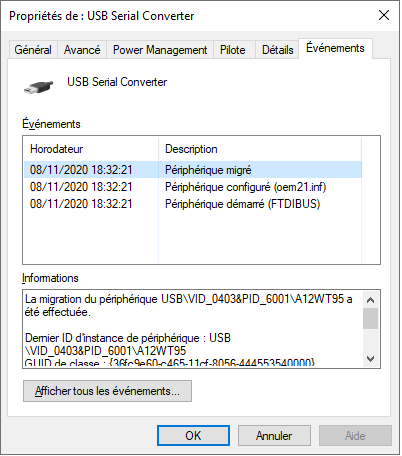Open 'Afficher tous les événements...'
The image size is (402, 456).
pyautogui.click(x=107, y=391)
